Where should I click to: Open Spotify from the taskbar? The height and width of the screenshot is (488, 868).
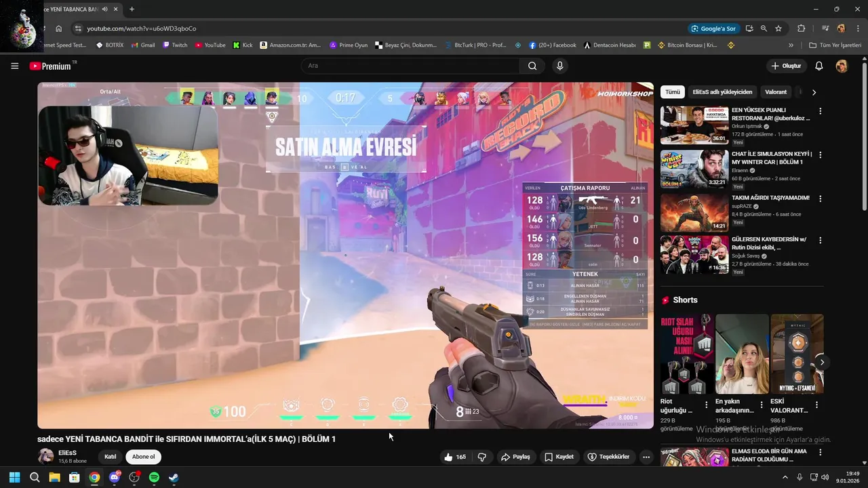point(154,477)
